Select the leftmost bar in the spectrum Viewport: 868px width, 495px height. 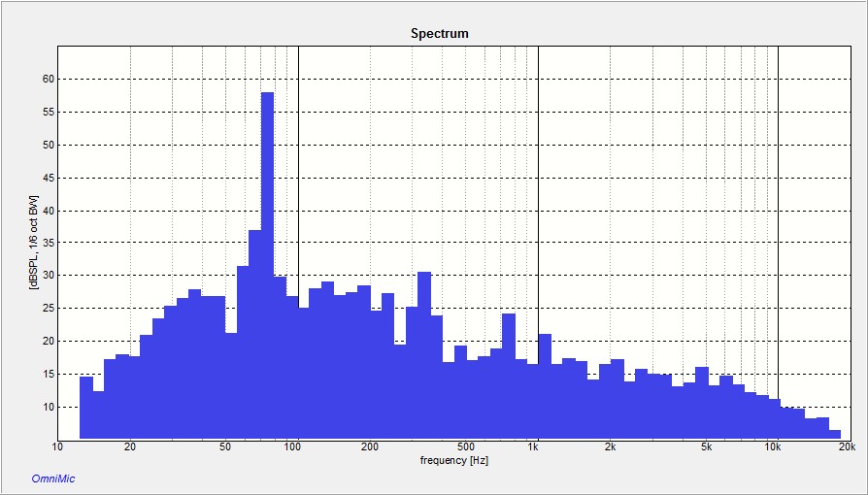(x=85, y=408)
